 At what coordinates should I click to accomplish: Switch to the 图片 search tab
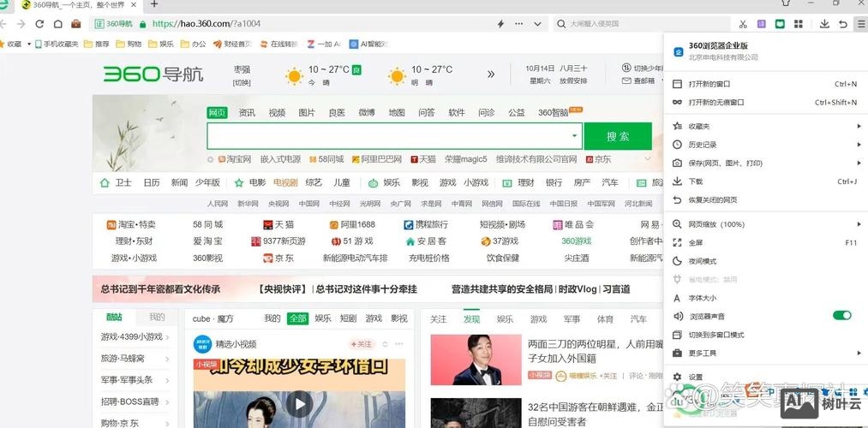click(x=307, y=112)
